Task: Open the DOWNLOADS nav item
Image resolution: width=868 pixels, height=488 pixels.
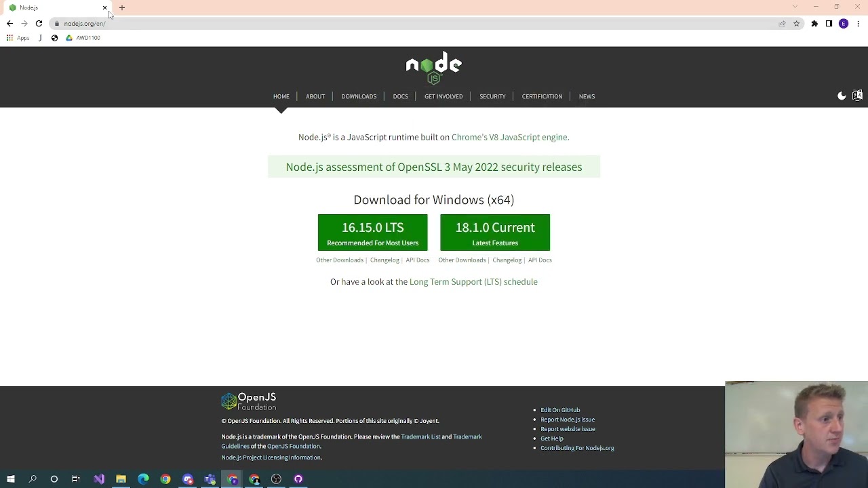Action: pos(359,96)
